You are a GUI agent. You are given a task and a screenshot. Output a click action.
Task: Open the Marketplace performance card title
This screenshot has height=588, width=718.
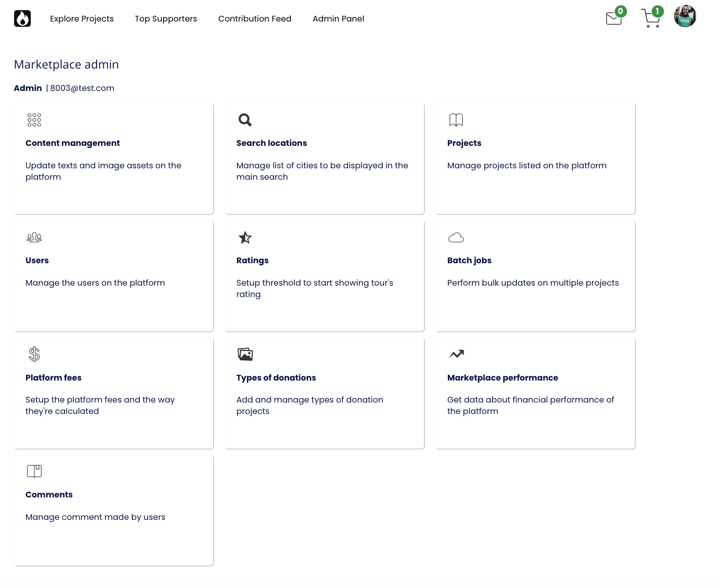502,378
